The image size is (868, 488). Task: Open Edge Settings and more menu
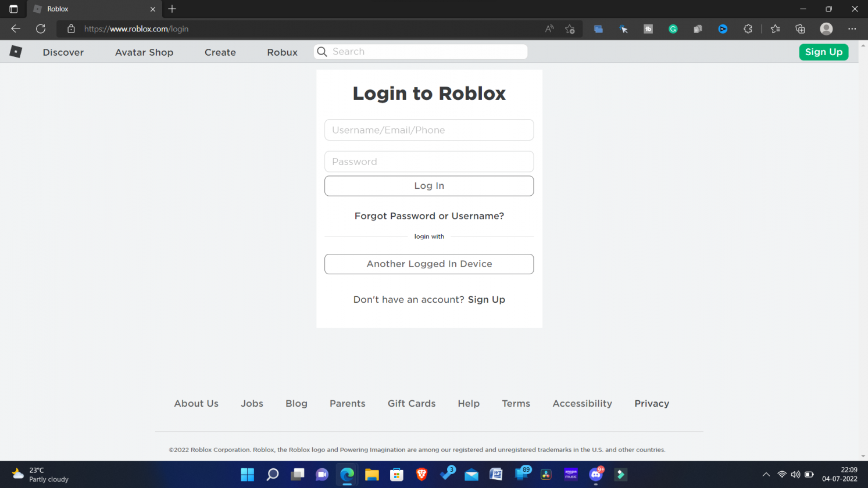click(852, 29)
